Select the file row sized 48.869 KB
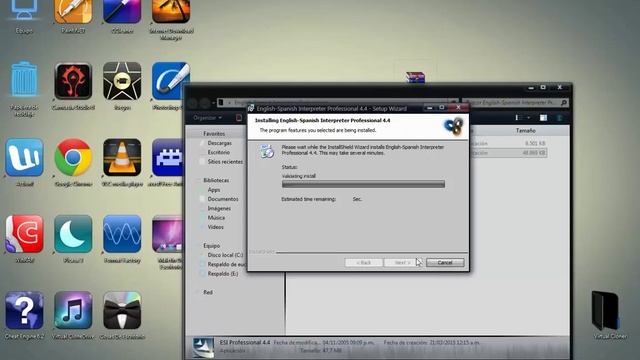This screenshot has height=360, width=640. [x=508, y=153]
